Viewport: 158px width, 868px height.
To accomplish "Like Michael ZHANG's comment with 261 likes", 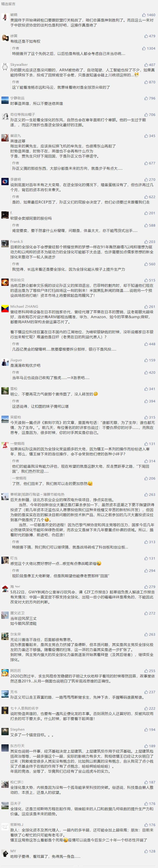I will pyautogui.click(x=150, y=307).
